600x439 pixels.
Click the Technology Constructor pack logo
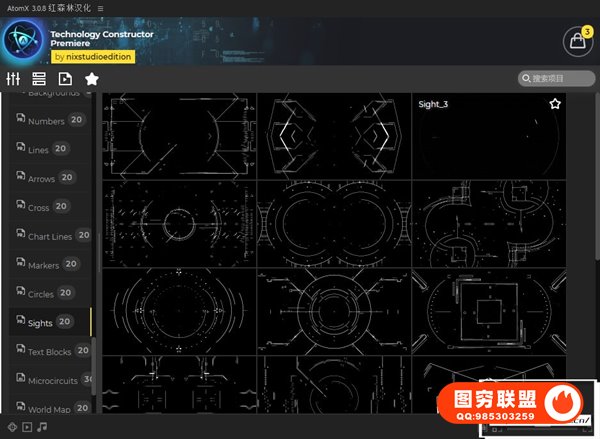pyautogui.click(x=23, y=42)
